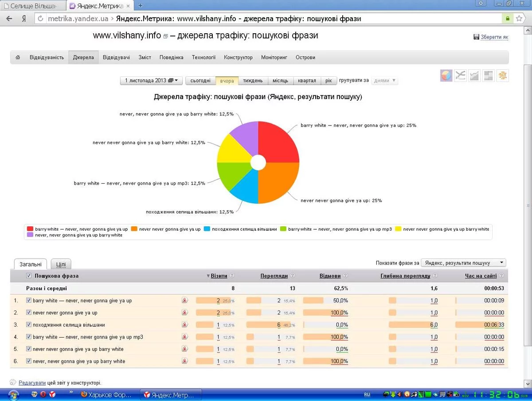Open the 'днями' grouping dropdown
The image size is (532, 401).
point(384,81)
